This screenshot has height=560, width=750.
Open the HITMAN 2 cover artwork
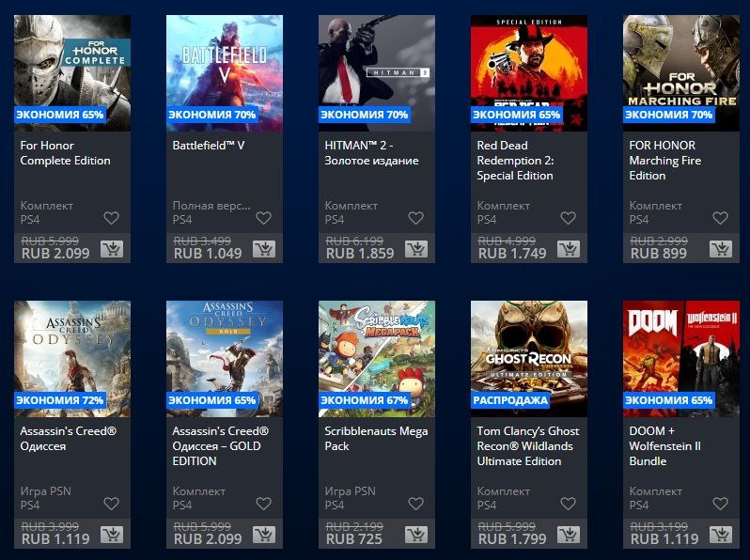[x=377, y=73]
